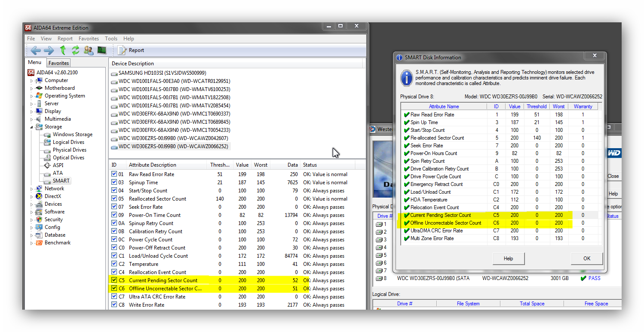Image resolution: width=644 pixels, height=332 pixels.
Task: Switch to the Favorites tab
Action: click(58, 63)
